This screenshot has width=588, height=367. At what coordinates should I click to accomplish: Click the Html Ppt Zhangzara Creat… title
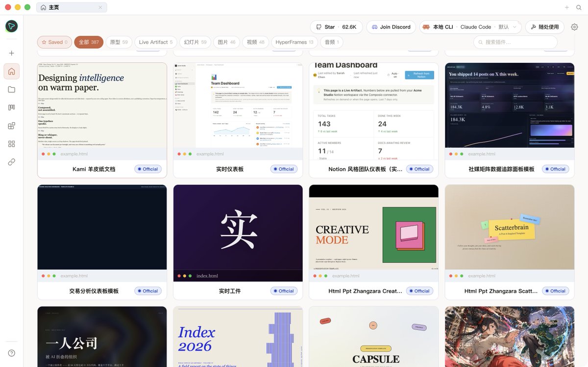tap(366, 291)
